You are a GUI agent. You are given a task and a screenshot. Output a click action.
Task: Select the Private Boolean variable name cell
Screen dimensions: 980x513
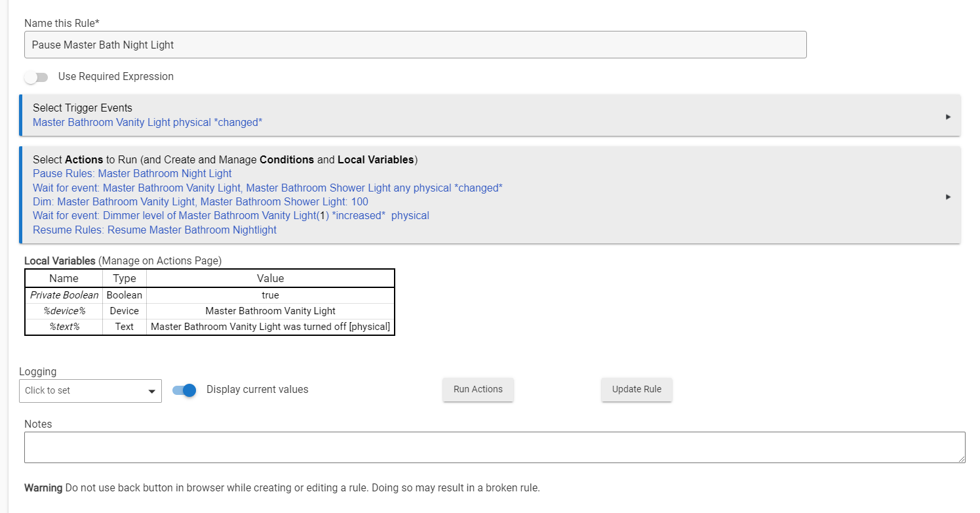[64, 295]
